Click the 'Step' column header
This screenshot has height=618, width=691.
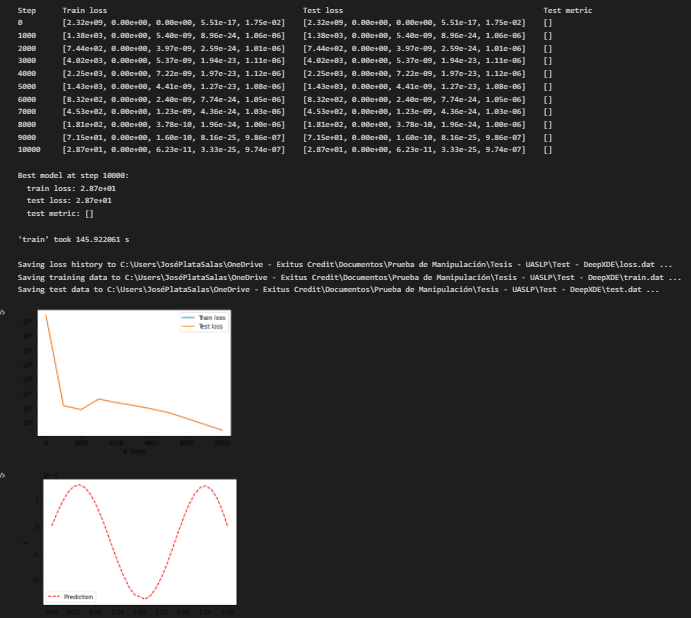[x=26, y=10]
